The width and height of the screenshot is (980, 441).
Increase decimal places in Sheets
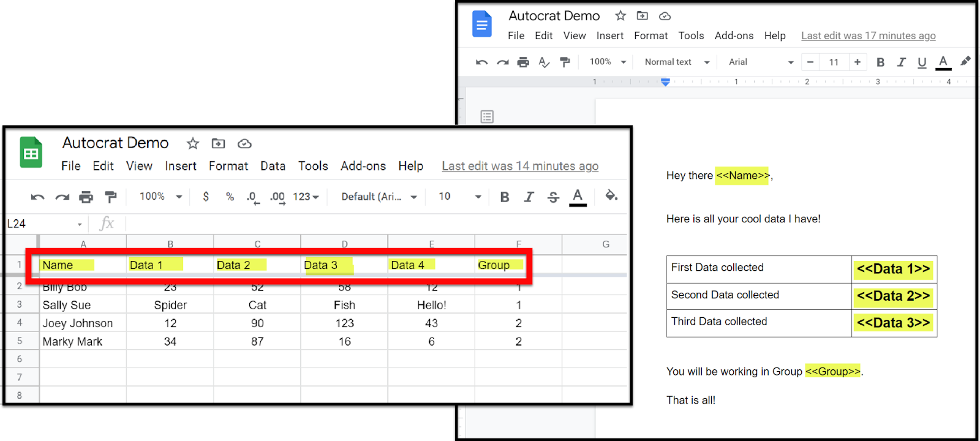click(x=278, y=197)
